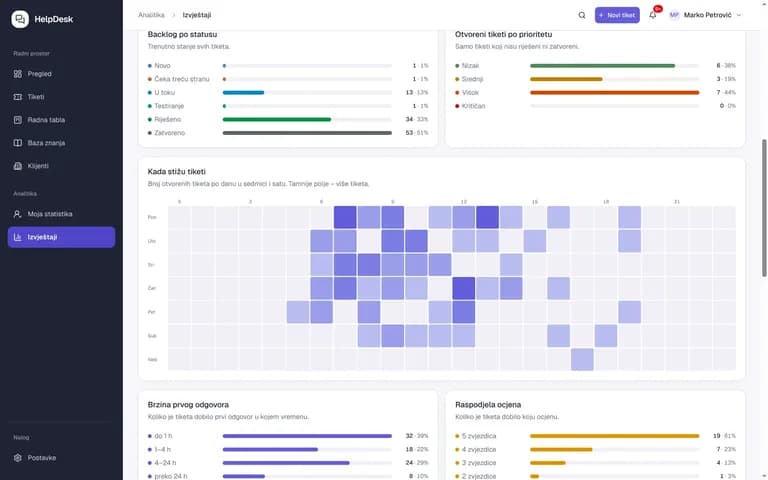Click the Visok priority orange bar

click(615, 93)
